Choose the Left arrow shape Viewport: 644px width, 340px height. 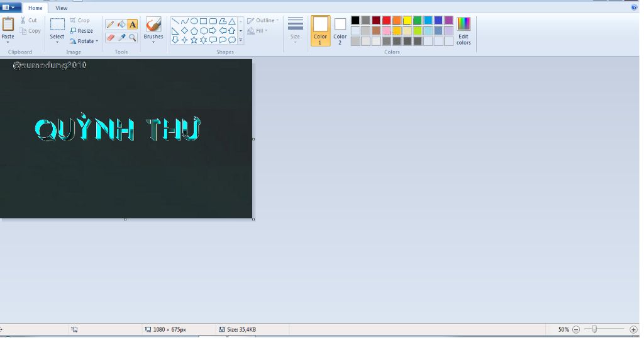(x=222, y=31)
